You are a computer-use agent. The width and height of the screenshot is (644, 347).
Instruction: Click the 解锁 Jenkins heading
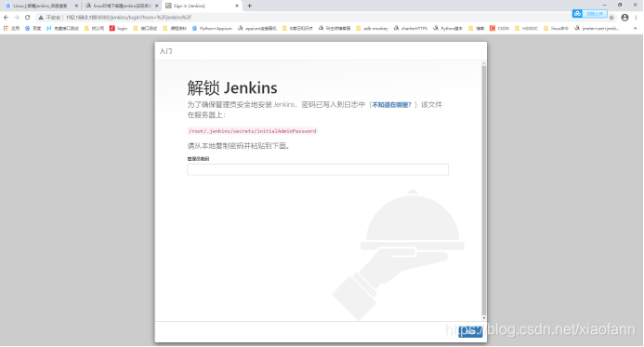pos(232,87)
